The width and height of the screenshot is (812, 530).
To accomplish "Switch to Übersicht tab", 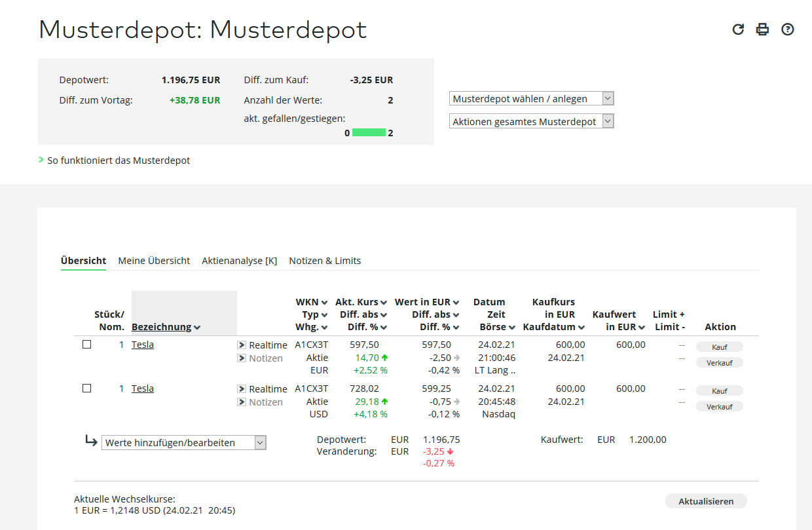I will click(83, 261).
